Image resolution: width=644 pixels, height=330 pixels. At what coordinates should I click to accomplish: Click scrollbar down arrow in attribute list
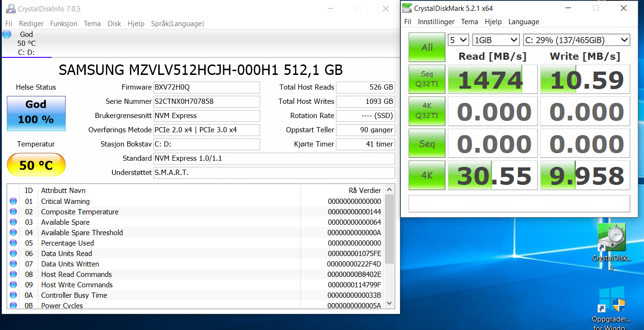tap(390, 303)
